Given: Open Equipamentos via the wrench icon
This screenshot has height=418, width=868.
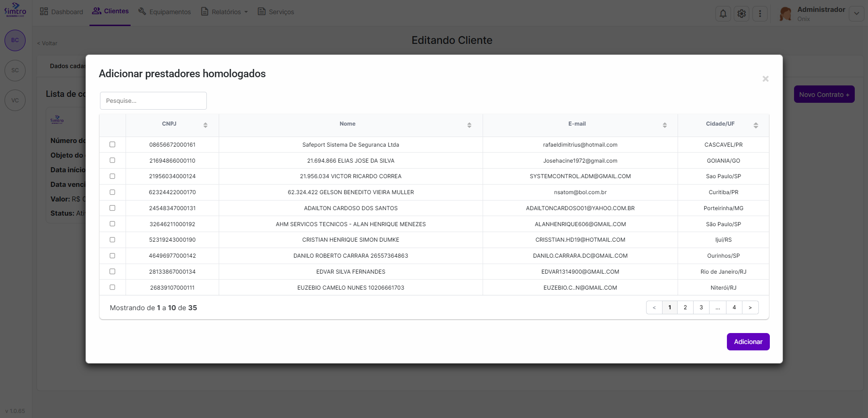Looking at the screenshot, I should (164, 11).
